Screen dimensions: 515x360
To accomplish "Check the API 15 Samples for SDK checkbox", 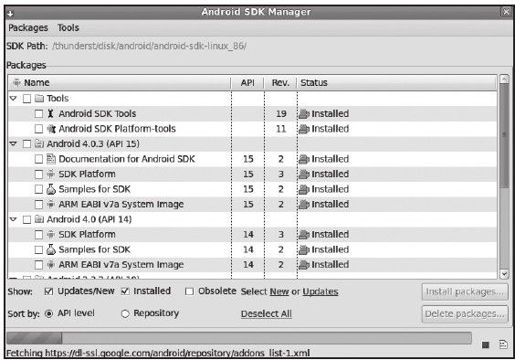I will [39, 189].
